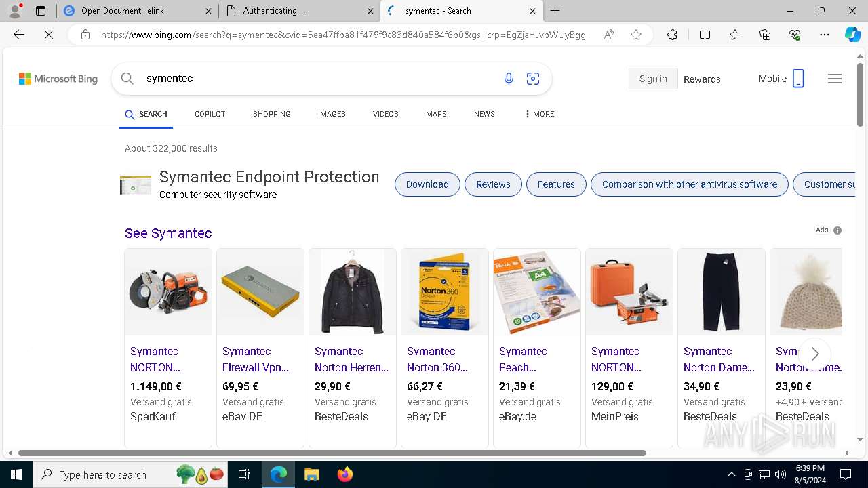
Task: Open the Copilot sidebar icon
Action: (x=852, y=35)
